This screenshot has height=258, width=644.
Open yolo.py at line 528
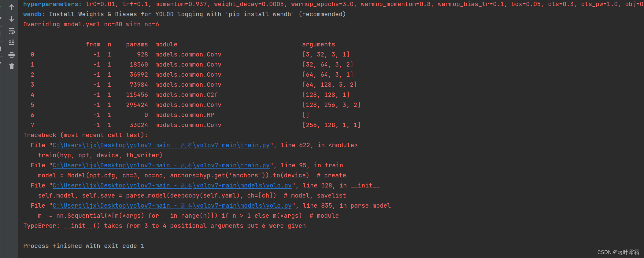(171, 185)
